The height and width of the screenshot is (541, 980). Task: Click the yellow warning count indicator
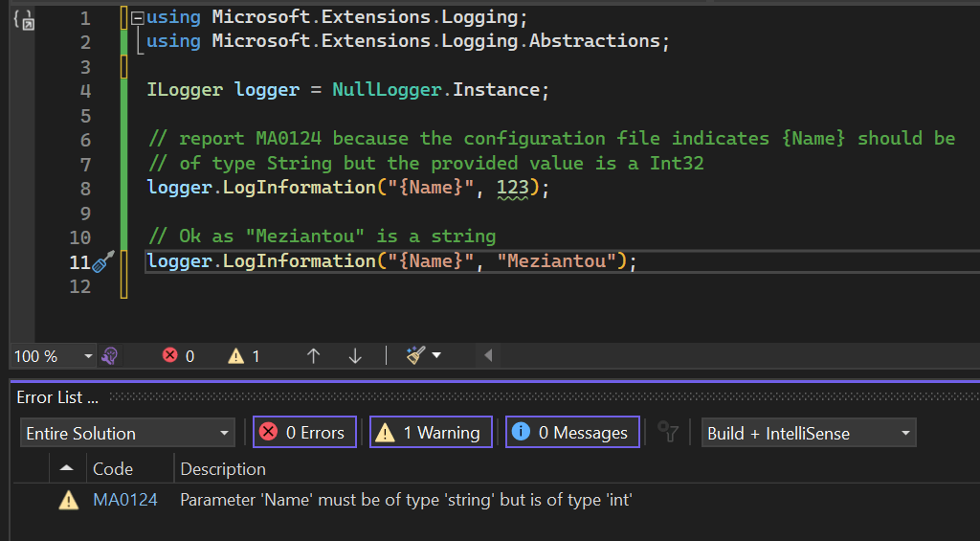point(243,355)
